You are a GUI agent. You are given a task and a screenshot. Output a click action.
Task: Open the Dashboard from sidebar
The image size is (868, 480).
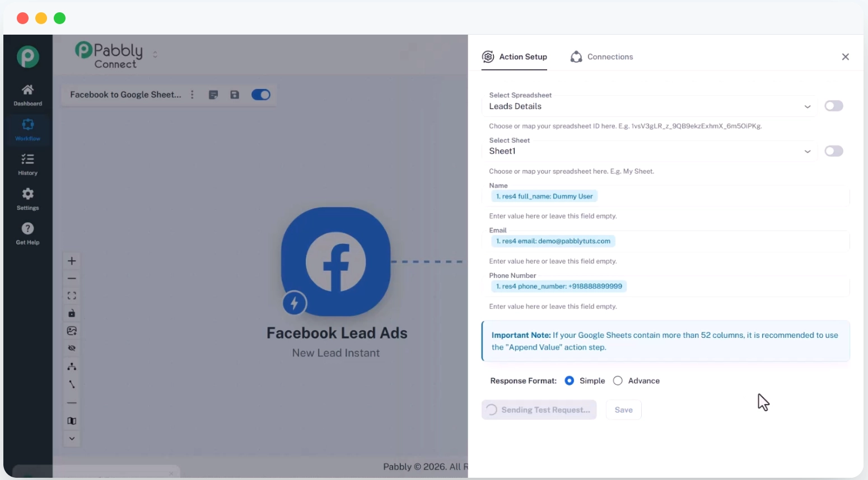(x=27, y=95)
